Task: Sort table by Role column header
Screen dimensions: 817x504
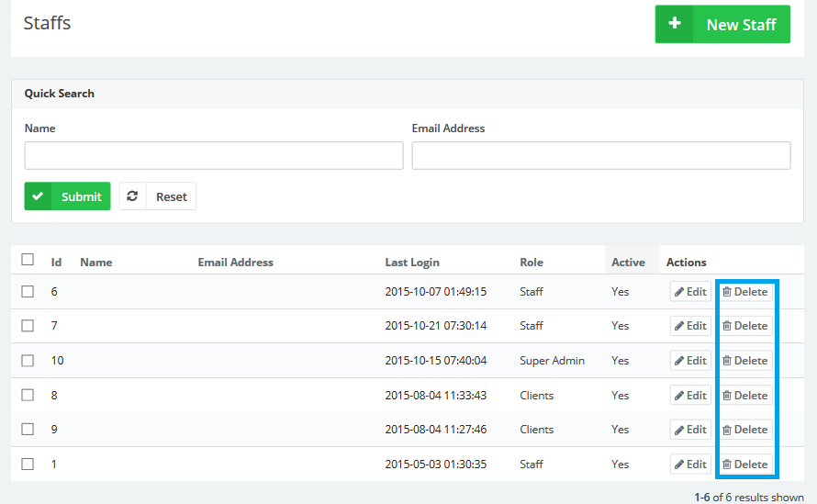Action: coord(532,263)
